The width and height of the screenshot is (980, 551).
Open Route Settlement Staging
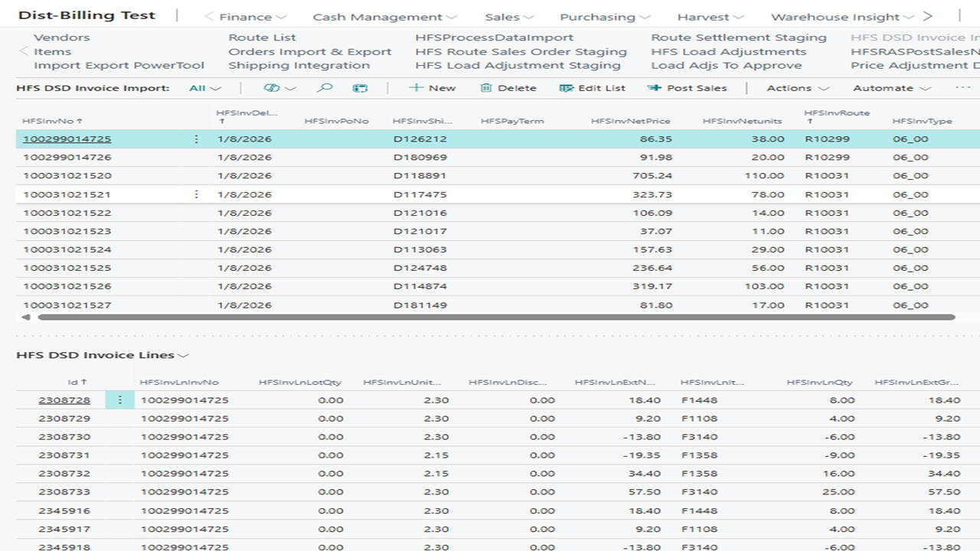tap(739, 37)
